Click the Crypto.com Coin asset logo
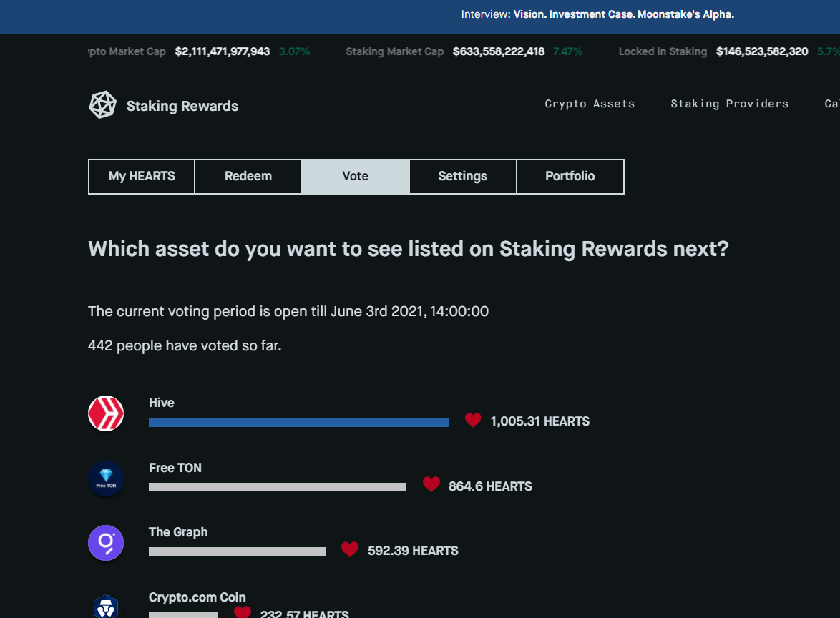 click(106, 607)
